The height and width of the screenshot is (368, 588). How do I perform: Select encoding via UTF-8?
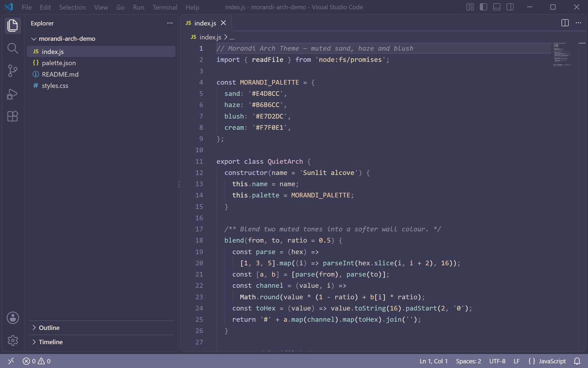click(497, 361)
